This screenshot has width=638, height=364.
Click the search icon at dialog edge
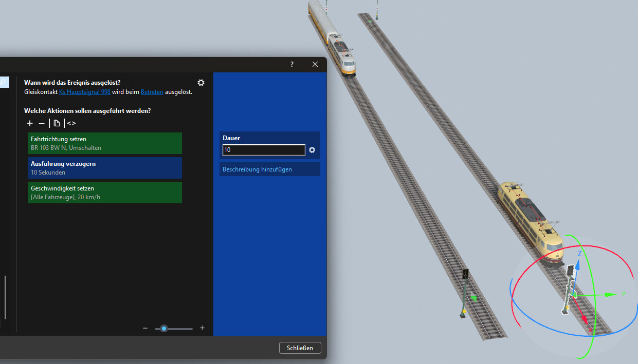pos(4,82)
